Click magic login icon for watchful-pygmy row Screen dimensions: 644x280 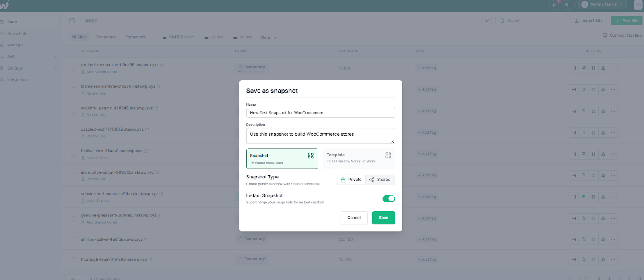click(574, 111)
